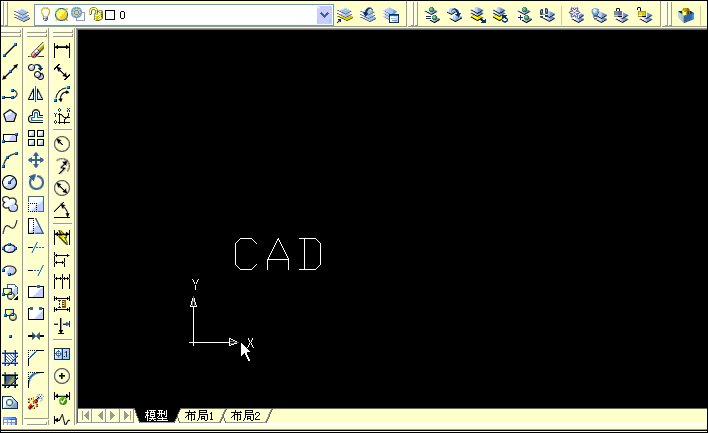Select the Ordinate Dimension tool

point(62,116)
